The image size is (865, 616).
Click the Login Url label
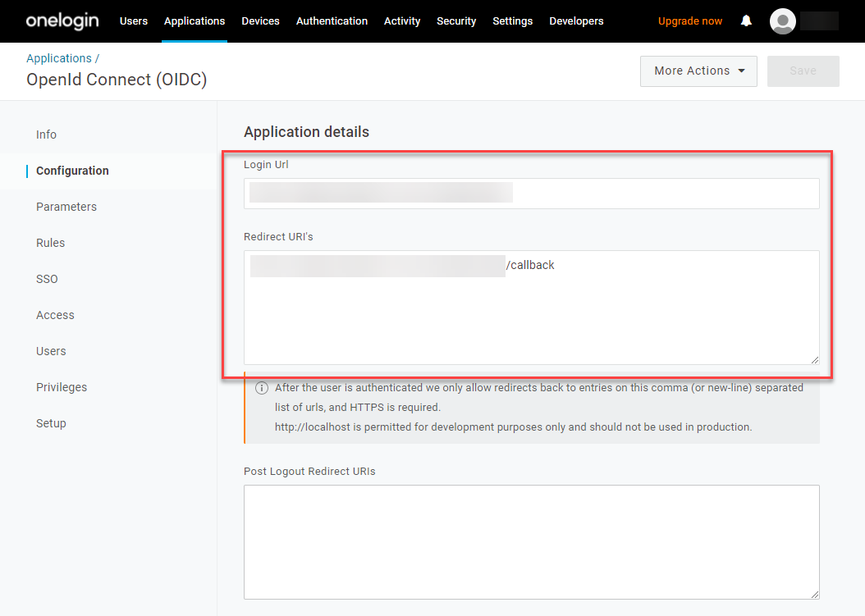pyautogui.click(x=266, y=164)
